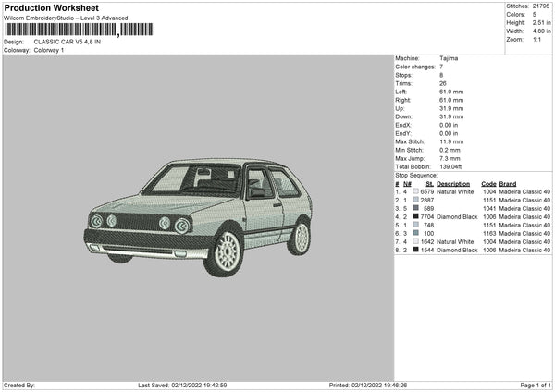Click the stop 5 swatch with 748 stitches
Image resolution: width=555 pixels, height=392 pixels.
click(x=416, y=225)
